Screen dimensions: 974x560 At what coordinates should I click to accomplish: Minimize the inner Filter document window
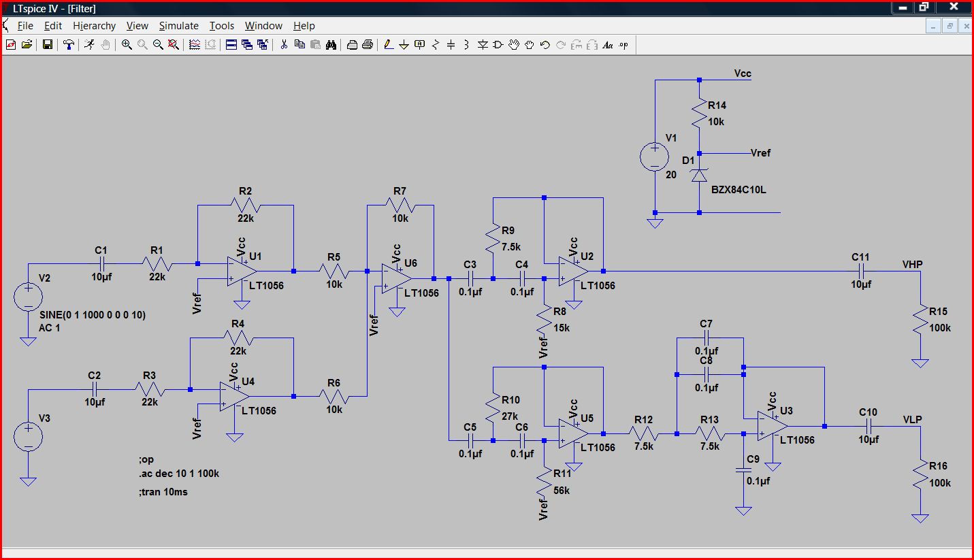click(933, 26)
